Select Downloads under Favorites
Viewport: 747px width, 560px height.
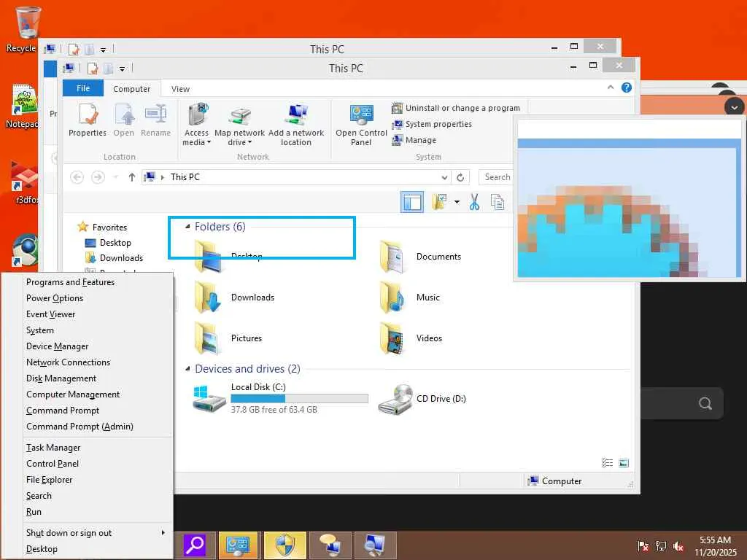pos(121,258)
